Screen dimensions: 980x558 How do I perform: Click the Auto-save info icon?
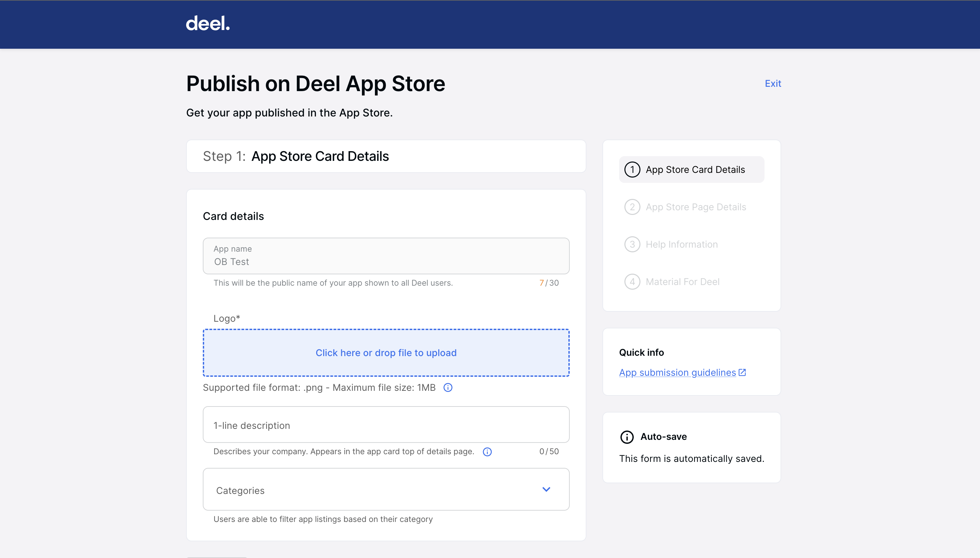tap(627, 437)
